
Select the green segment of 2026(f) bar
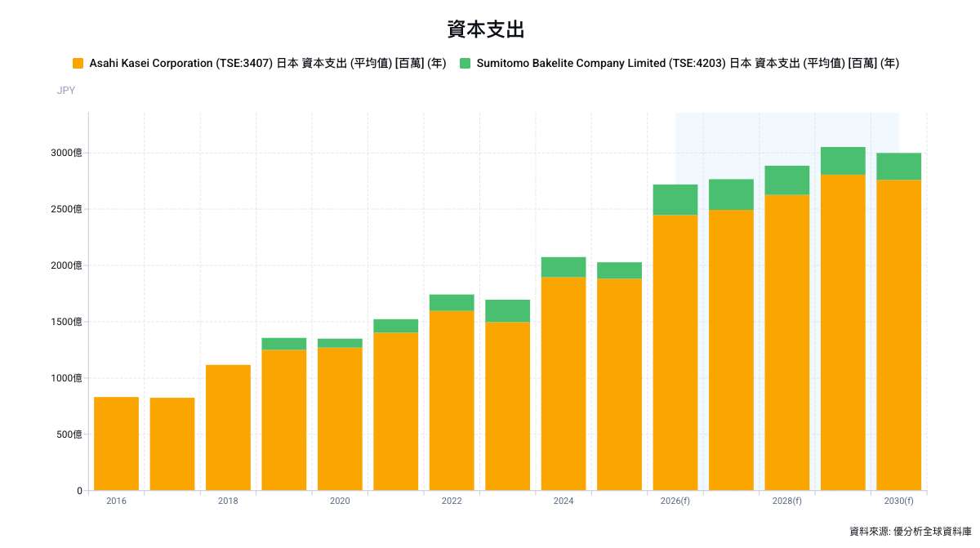tap(675, 200)
